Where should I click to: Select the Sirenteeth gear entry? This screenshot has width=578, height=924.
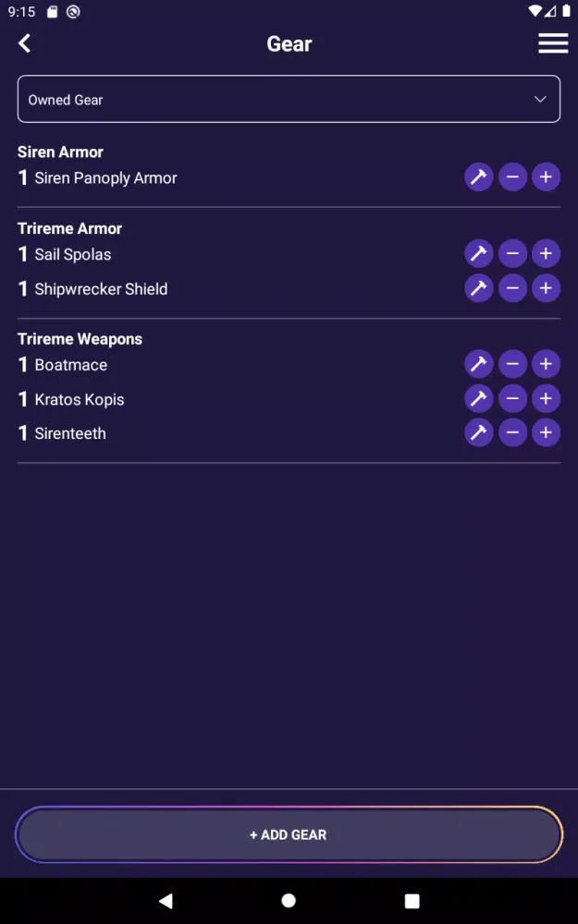70,433
